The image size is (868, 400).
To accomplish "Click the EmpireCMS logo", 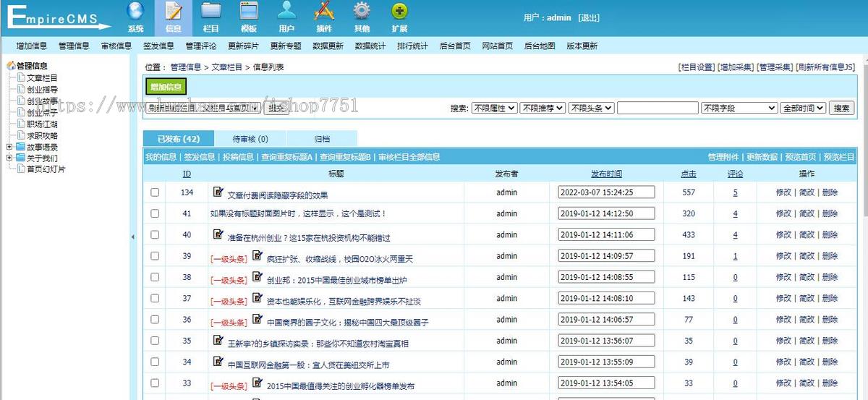I will [59, 18].
